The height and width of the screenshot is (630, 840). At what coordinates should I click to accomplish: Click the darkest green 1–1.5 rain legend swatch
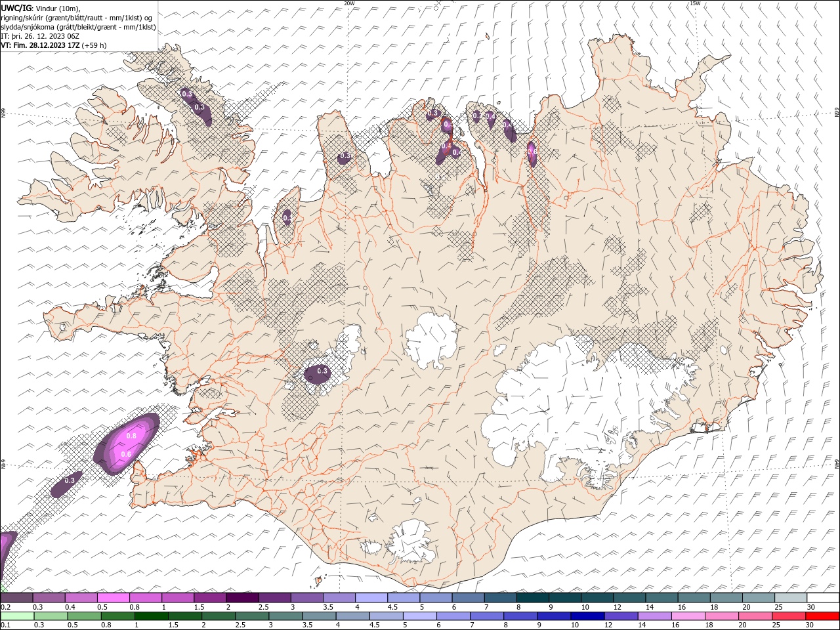coord(152,616)
